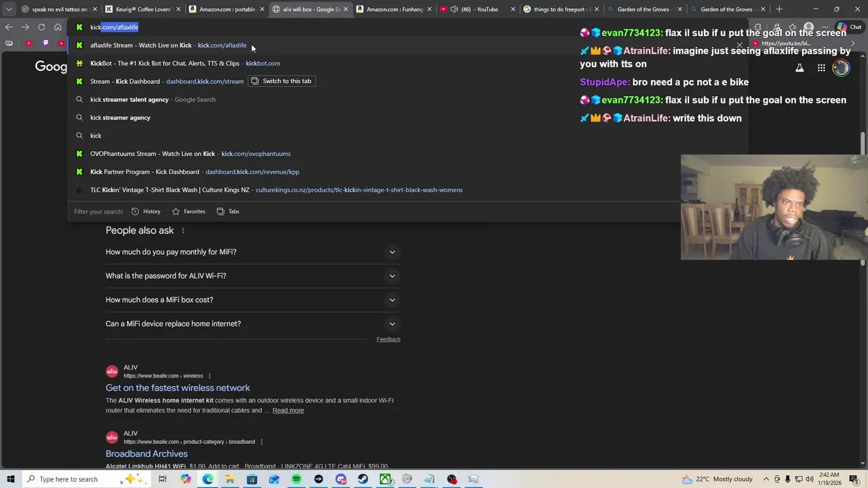
Task: Open the Google apps grid
Action: click(821, 68)
